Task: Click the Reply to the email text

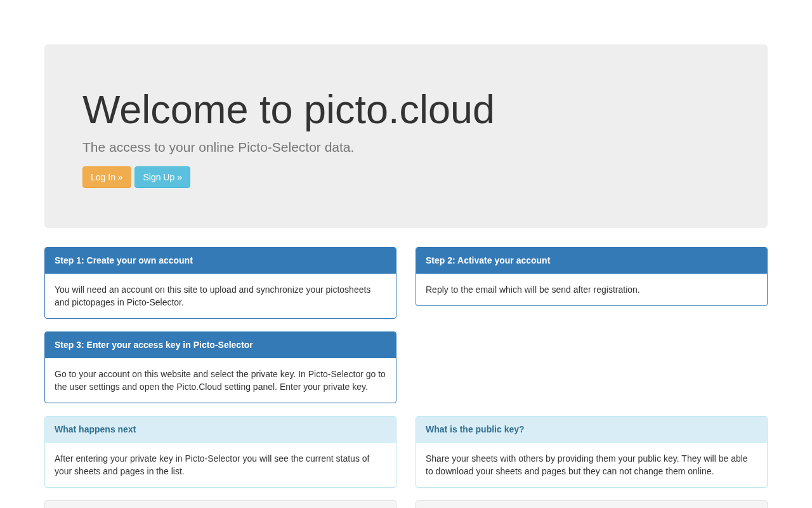Action: click(x=533, y=290)
